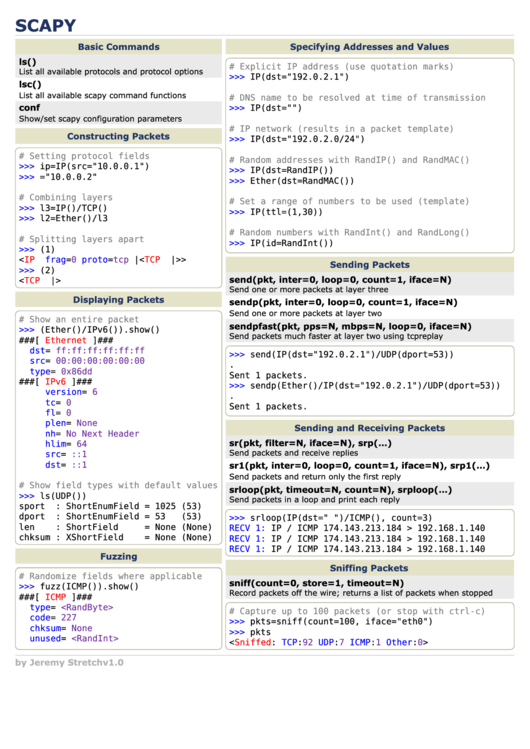Click the srloop(IP(dst=...)/ICMP(), count=3) line
Image resolution: width=530 pixels, height=749 pixels.
coord(330,518)
